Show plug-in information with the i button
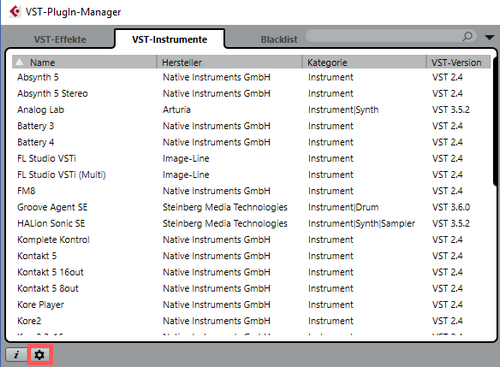The image size is (500, 367). pyautogui.click(x=16, y=355)
